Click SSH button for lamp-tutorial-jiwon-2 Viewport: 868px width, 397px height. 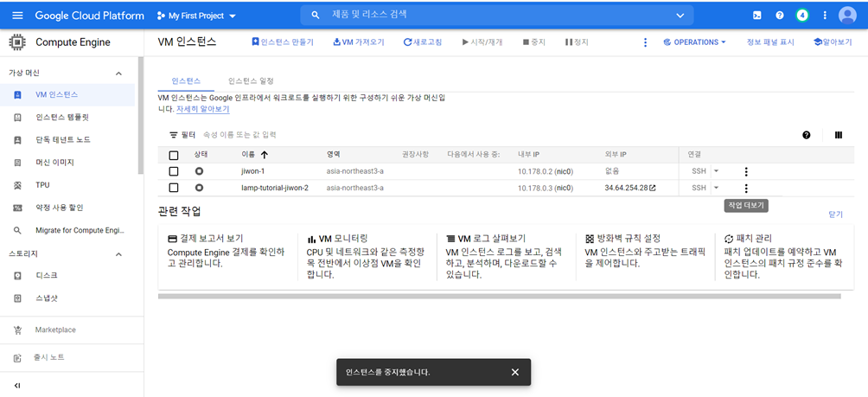click(699, 188)
